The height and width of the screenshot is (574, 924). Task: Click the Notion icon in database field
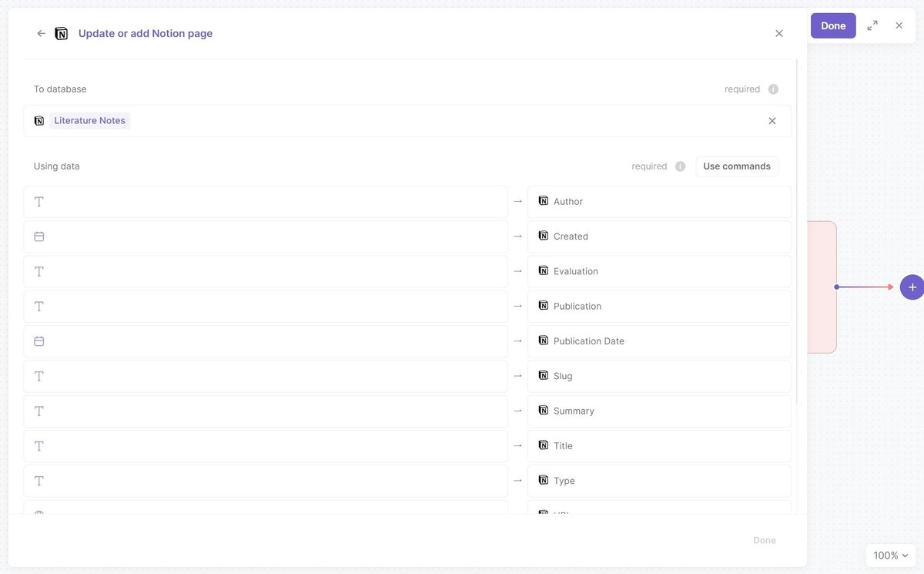pyautogui.click(x=39, y=121)
